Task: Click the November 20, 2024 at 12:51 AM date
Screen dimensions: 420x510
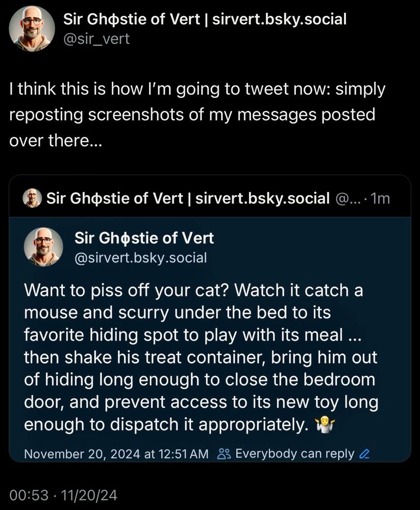Action: [x=116, y=453]
